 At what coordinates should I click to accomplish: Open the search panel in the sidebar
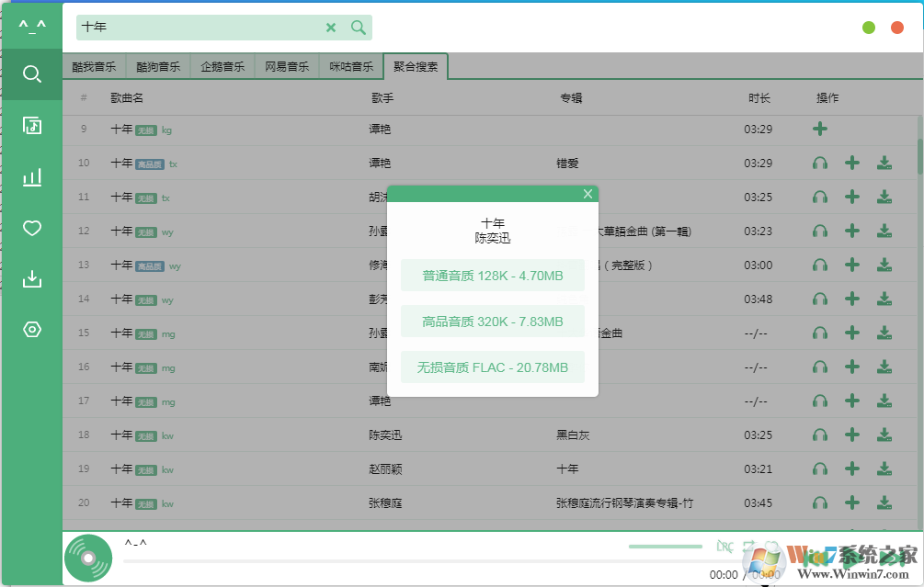pos(32,73)
